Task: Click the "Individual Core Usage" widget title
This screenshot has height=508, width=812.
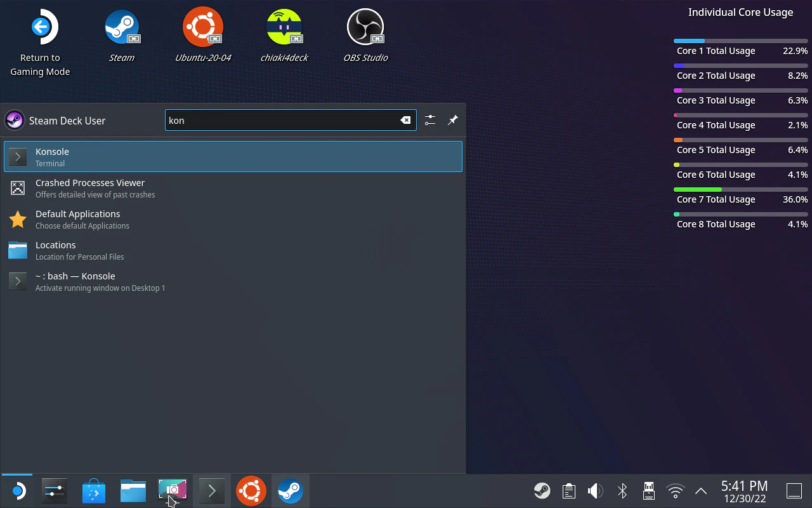Action: (741, 12)
